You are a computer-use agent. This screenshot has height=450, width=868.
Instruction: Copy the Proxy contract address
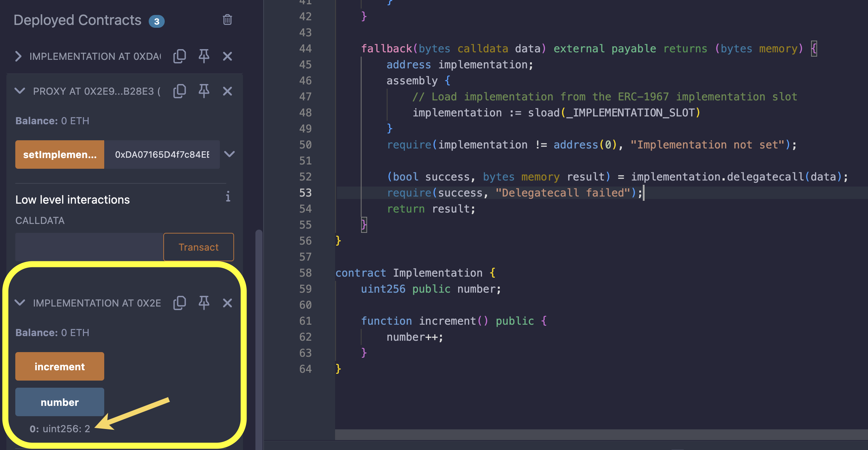pyautogui.click(x=180, y=91)
